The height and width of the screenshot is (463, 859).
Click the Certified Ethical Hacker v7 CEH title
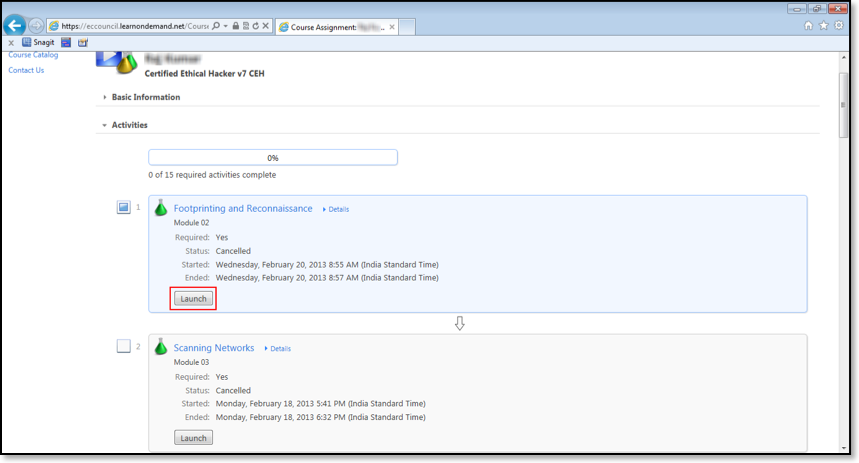204,73
